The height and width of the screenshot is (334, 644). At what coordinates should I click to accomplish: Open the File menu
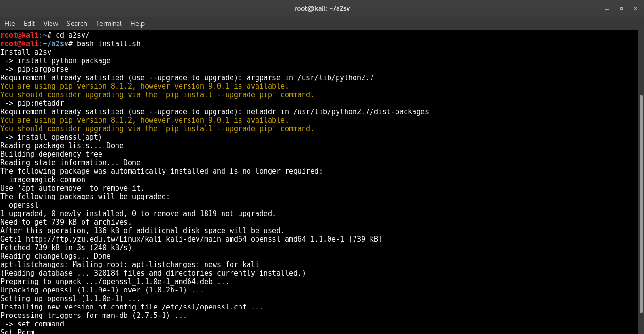pos(9,23)
